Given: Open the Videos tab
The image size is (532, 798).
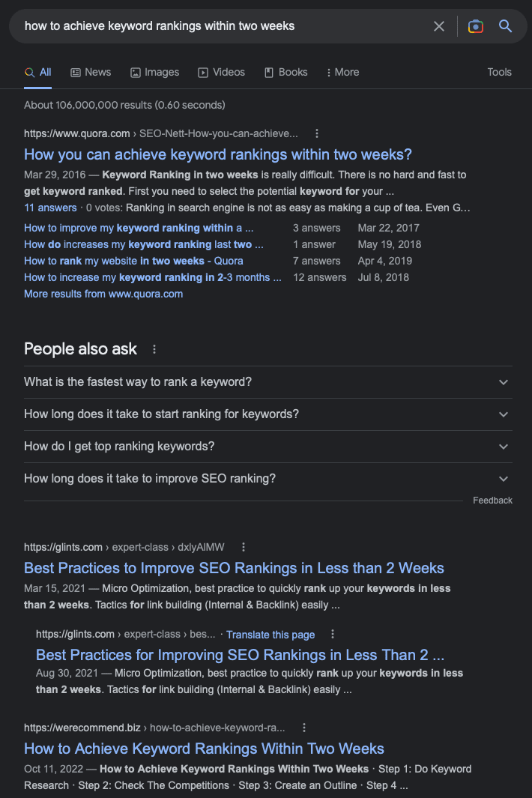Looking at the screenshot, I should 222,72.
